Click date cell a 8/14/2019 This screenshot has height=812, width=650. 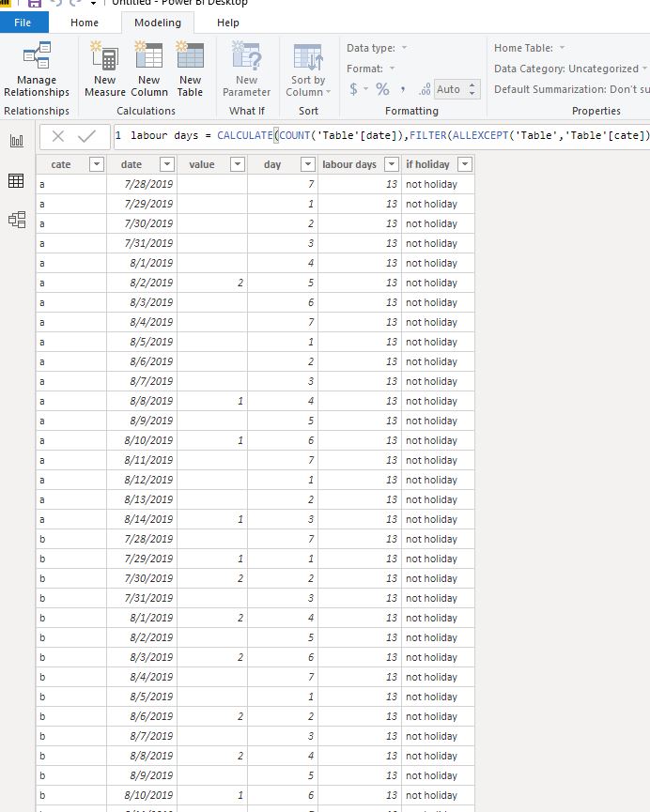coord(142,519)
